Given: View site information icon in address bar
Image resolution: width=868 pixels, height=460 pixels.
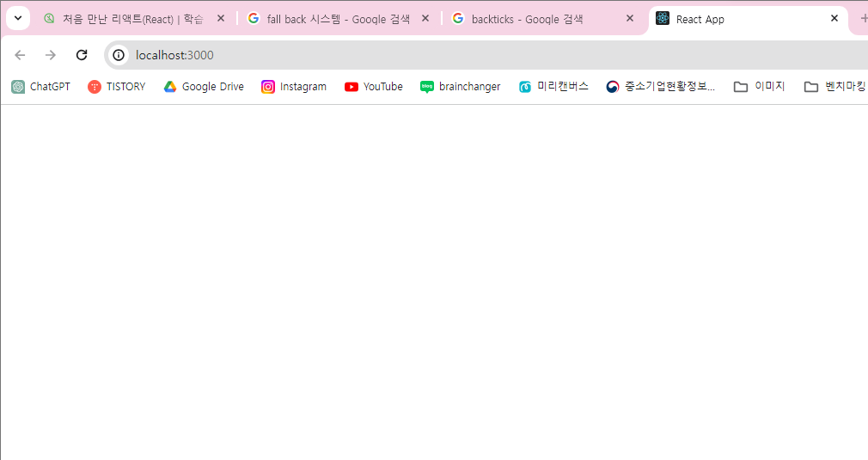Looking at the screenshot, I should click(119, 55).
